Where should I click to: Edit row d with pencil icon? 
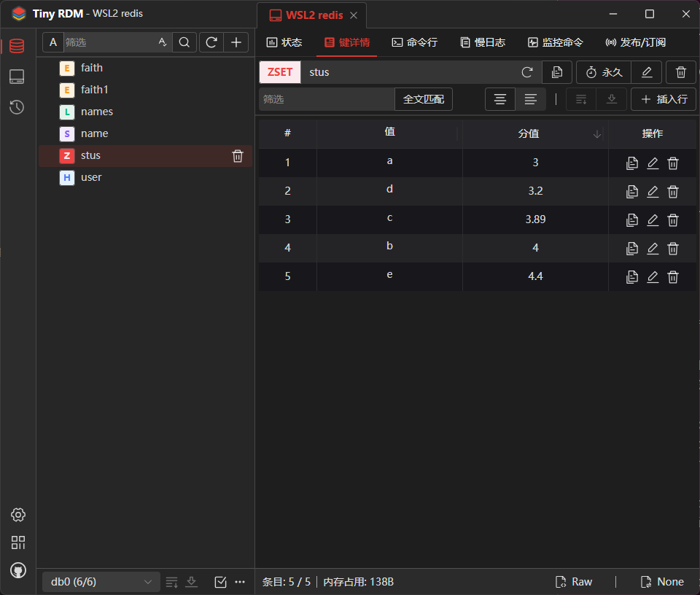coord(653,192)
